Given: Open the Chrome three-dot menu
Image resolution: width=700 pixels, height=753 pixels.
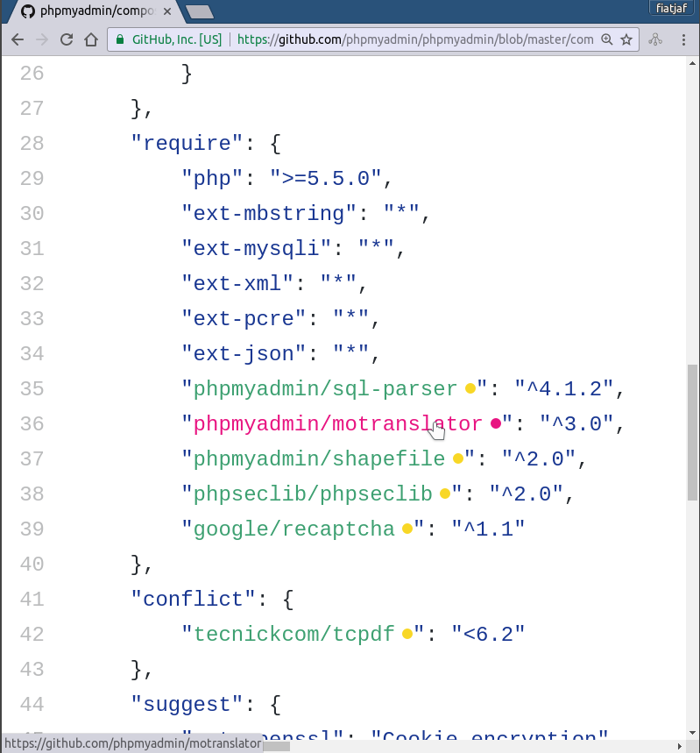Looking at the screenshot, I should [683, 39].
